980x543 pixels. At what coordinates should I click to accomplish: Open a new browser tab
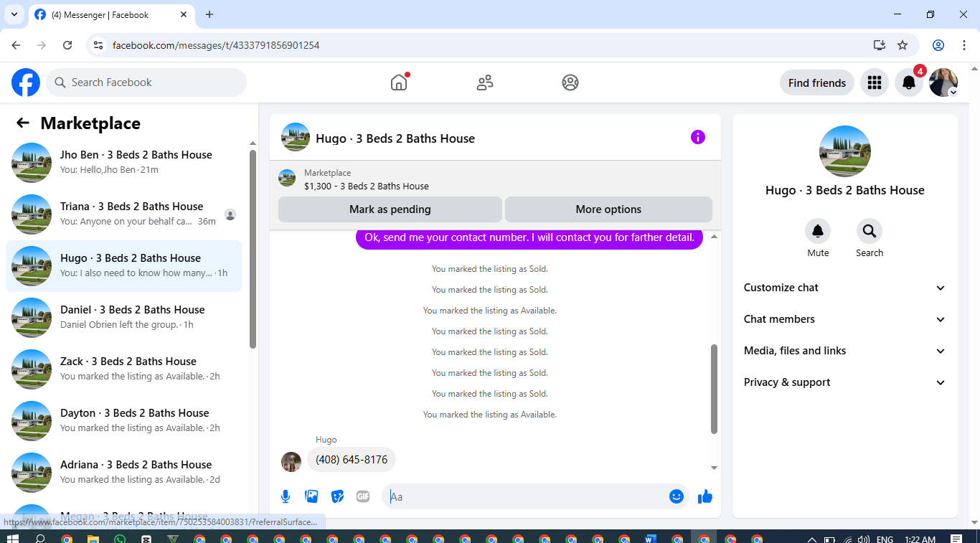click(x=209, y=14)
